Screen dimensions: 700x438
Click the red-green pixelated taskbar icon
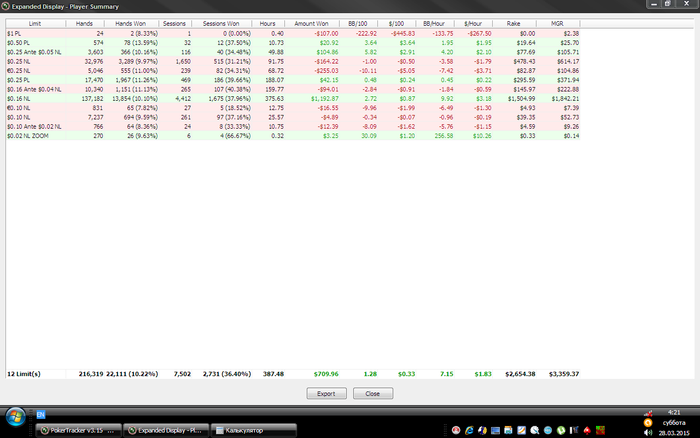(x=600, y=430)
